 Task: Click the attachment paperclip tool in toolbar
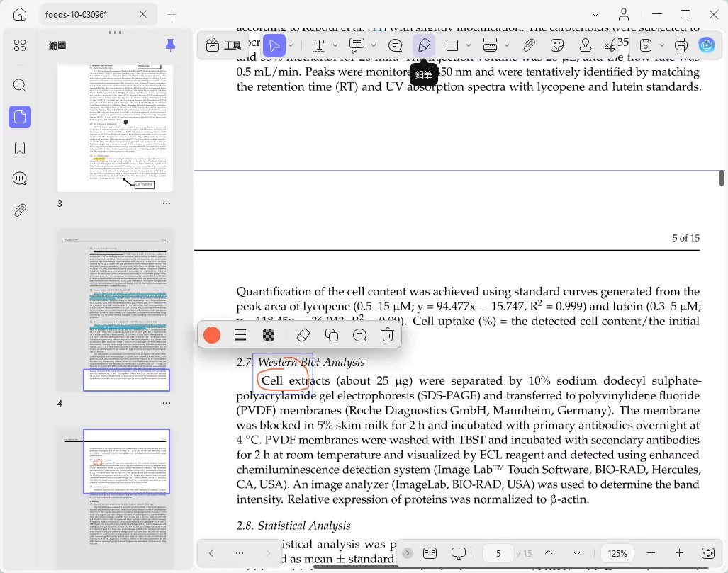529,45
